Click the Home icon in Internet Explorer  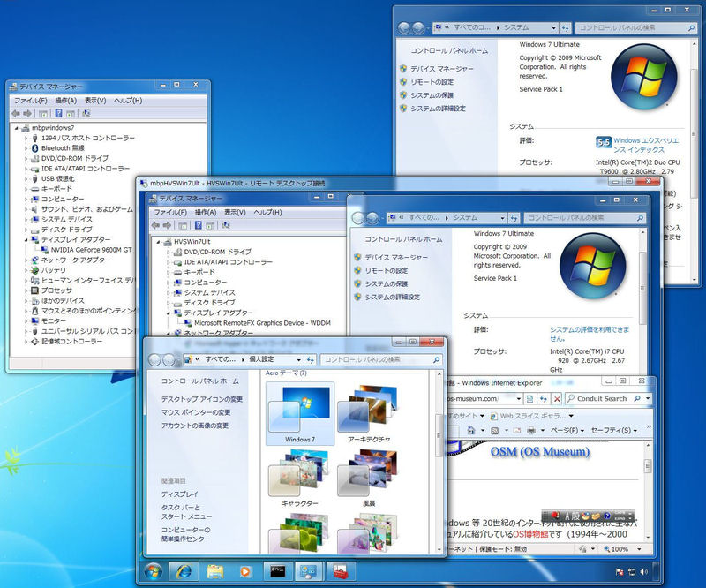[471, 430]
